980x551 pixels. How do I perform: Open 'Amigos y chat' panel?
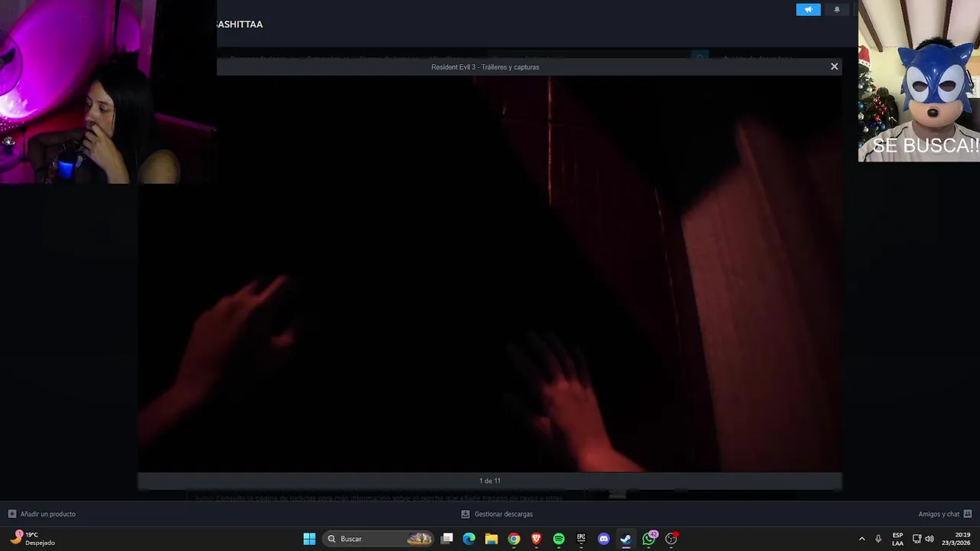click(939, 514)
